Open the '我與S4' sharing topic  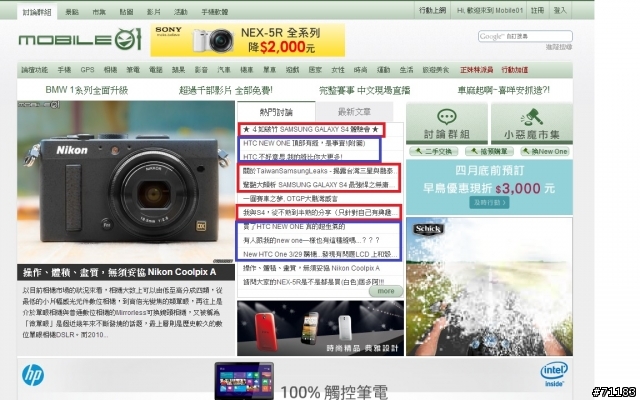point(320,213)
